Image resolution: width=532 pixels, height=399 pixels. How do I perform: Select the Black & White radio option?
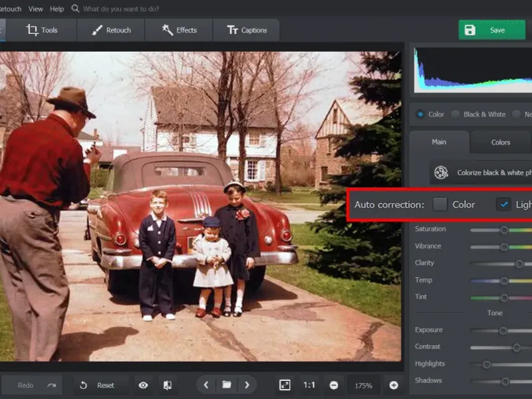coord(456,114)
